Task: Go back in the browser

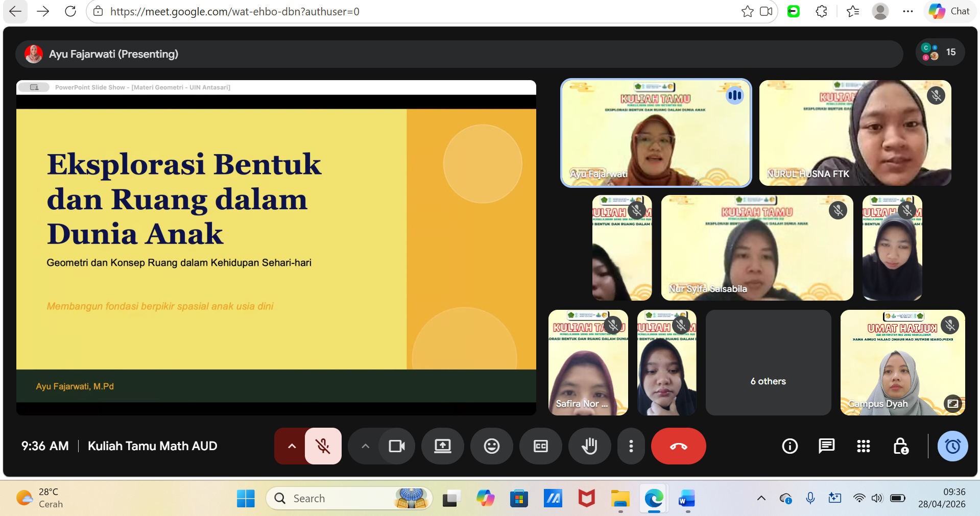Action: point(15,11)
